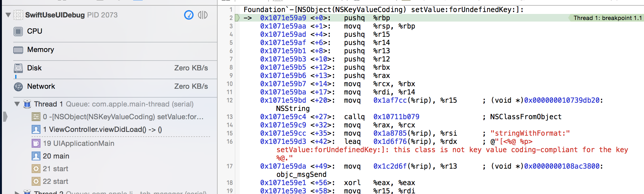Viewport: 644px width, 194px height.
Task: Click gutter line number 12
Action: pyautogui.click(x=230, y=100)
